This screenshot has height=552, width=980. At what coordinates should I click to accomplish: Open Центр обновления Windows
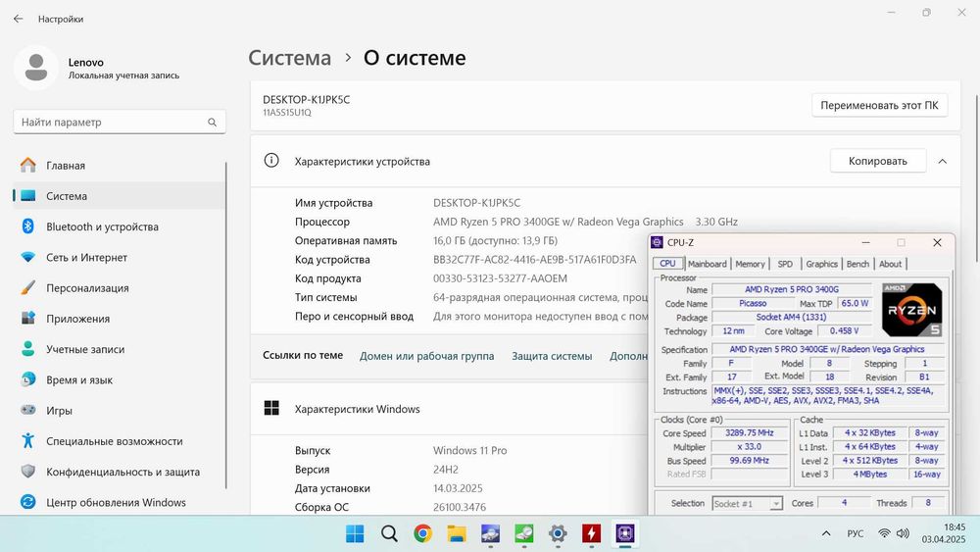coord(119,503)
